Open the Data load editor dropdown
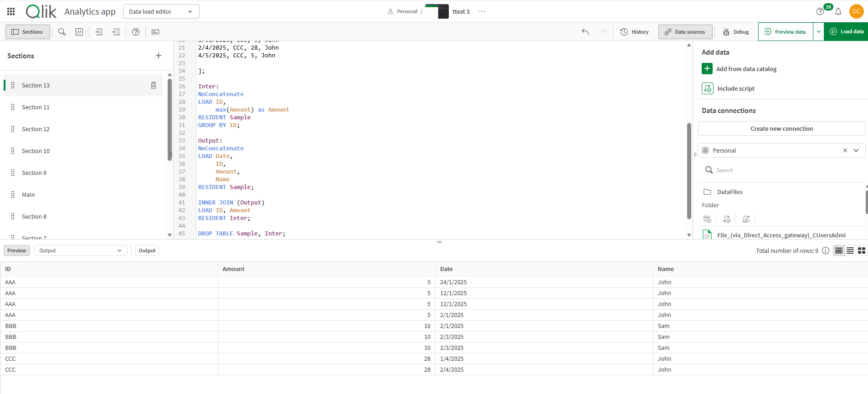The width and height of the screenshot is (868, 394). [x=161, y=11]
